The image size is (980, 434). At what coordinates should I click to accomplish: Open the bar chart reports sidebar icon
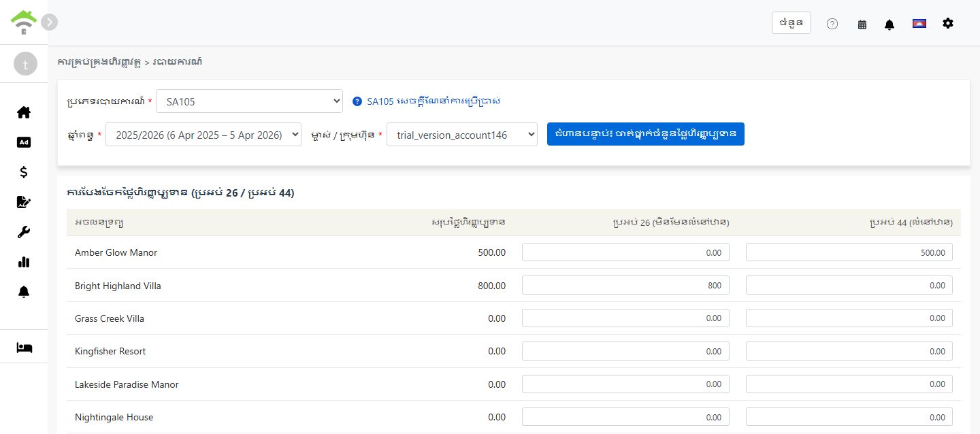tap(24, 262)
